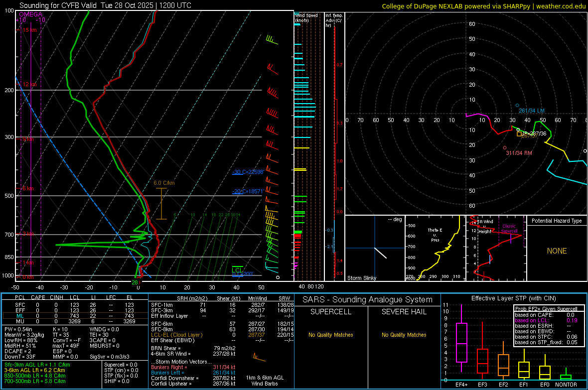
Task: Select the EFF parcel row
Action: (74, 310)
